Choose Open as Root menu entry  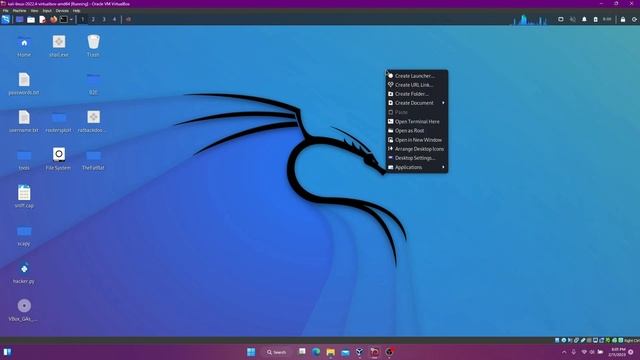[x=417, y=131]
